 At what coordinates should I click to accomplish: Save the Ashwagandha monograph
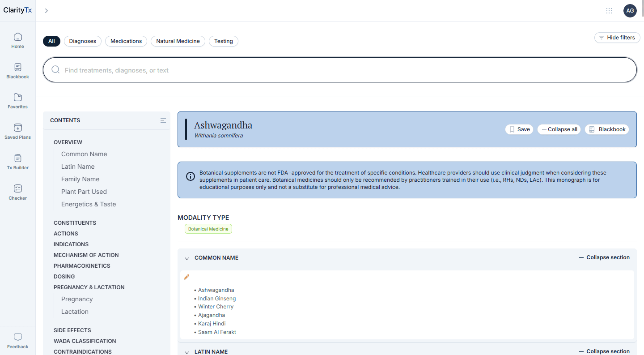point(519,129)
